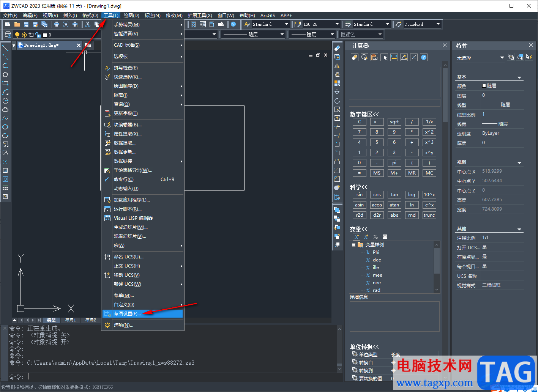Click the calculator help question icon
This screenshot has height=392, width=538.
424,57
